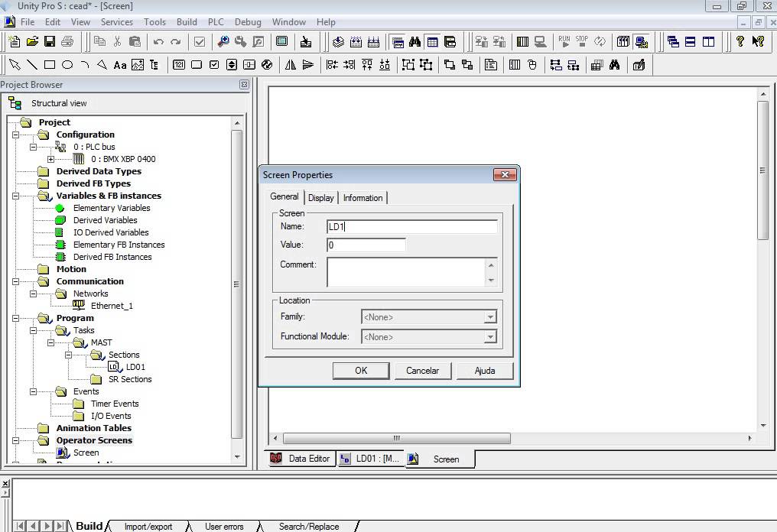Open the File menu
Viewport: 777px width, 532px height.
click(x=28, y=22)
